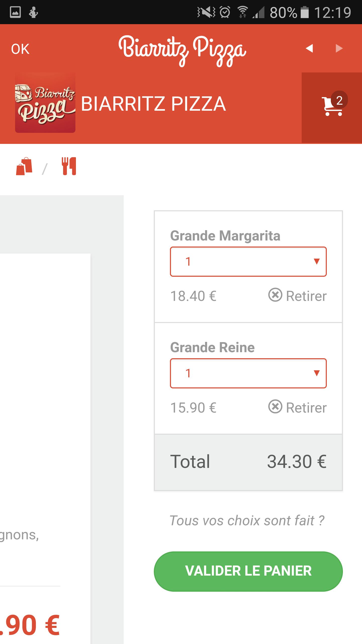Tap the Grande Reine item name
This screenshot has height=644, width=362.
(212, 347)
